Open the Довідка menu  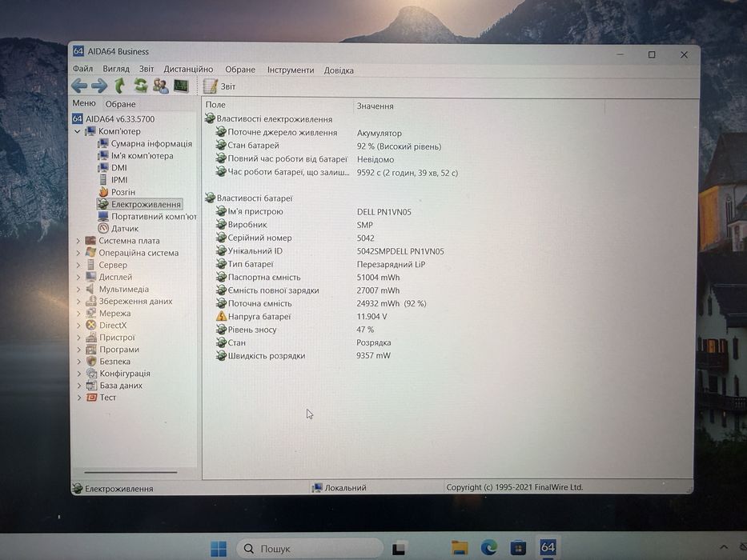(x=339, y=70)
